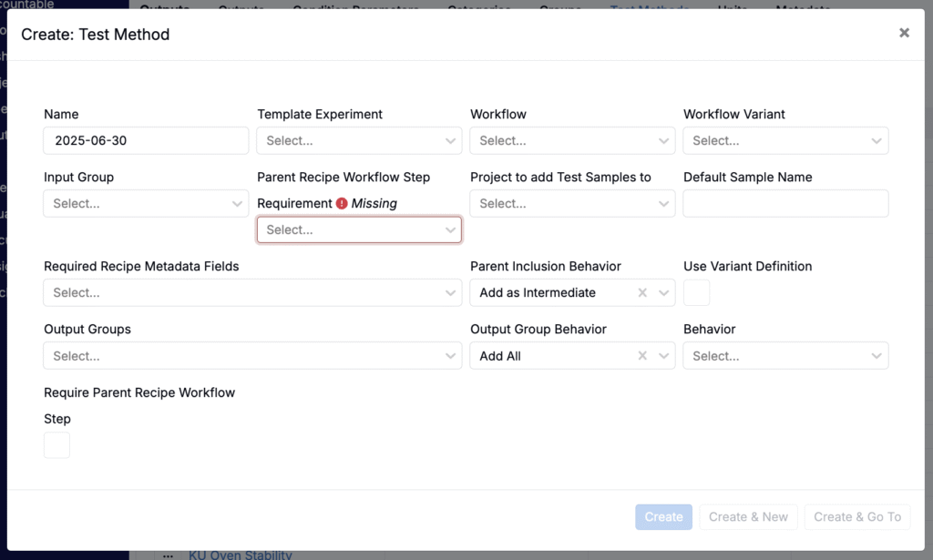Enable the Use Variant Definition checkbox
The width and height of the screenshot is (933, 560).
click(x=696, y=293)
